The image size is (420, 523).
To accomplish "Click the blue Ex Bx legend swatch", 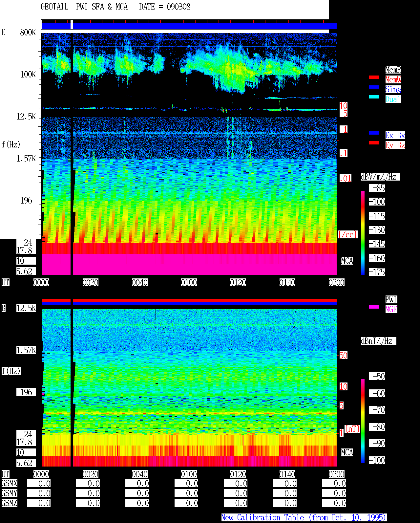I will point(374,133).
